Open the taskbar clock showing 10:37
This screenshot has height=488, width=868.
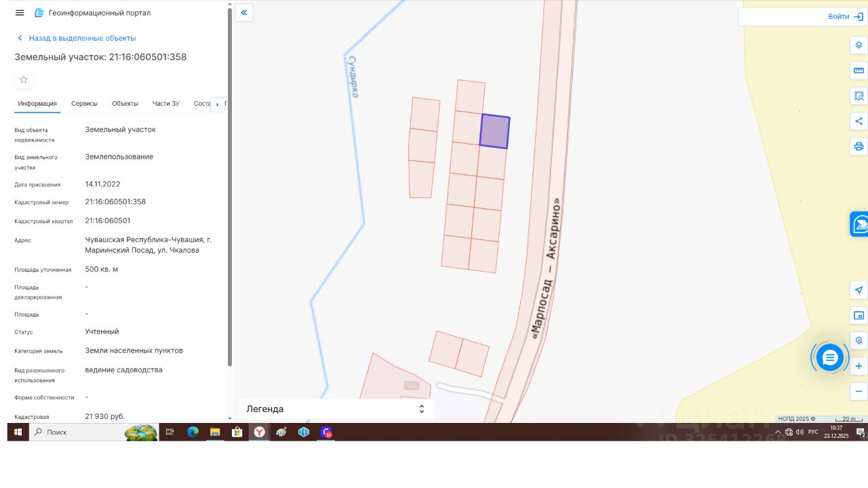point(836,432)
